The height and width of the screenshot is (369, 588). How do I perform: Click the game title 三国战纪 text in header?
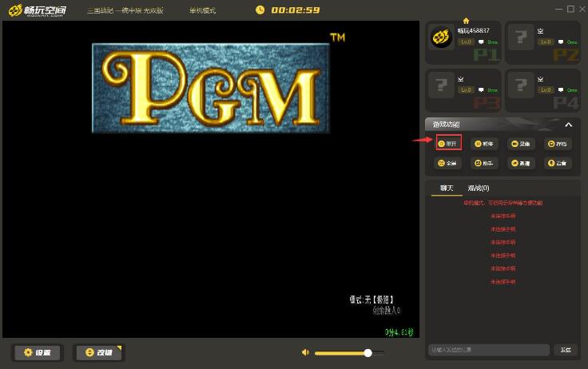click(125, 10)
